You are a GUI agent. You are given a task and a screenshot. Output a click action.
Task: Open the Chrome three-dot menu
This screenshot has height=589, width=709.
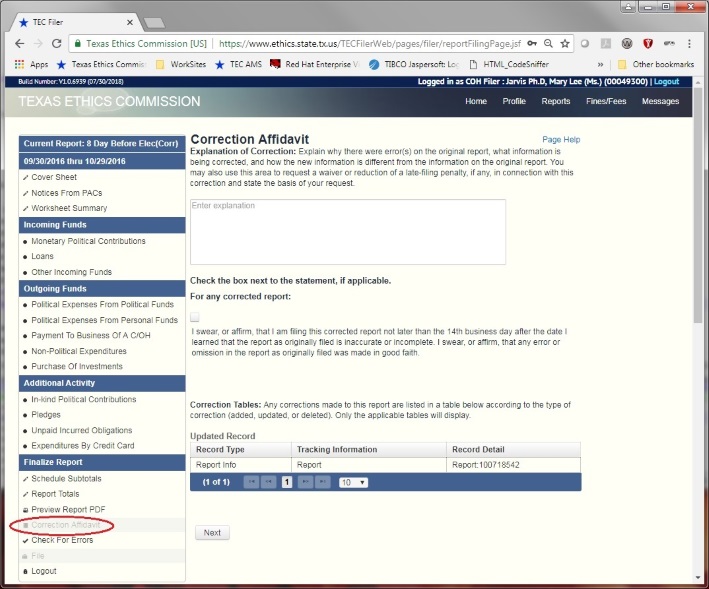tap(690, 44)
